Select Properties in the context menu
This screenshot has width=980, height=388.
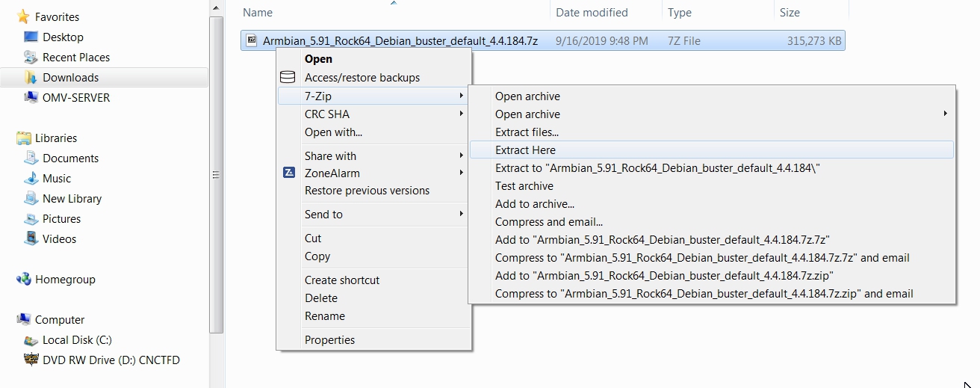[329, 340]
